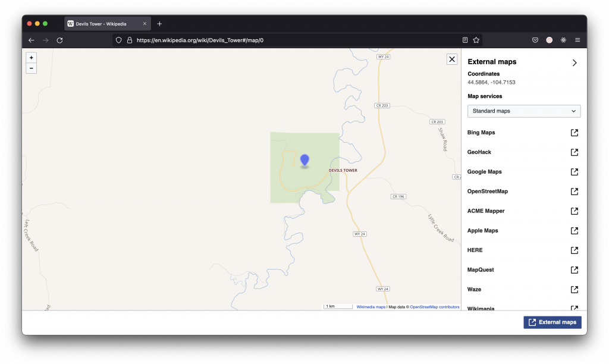Open the Wikimedia maps attribution link
This screenshot has width=609, height=364.
tap(371, 307)
